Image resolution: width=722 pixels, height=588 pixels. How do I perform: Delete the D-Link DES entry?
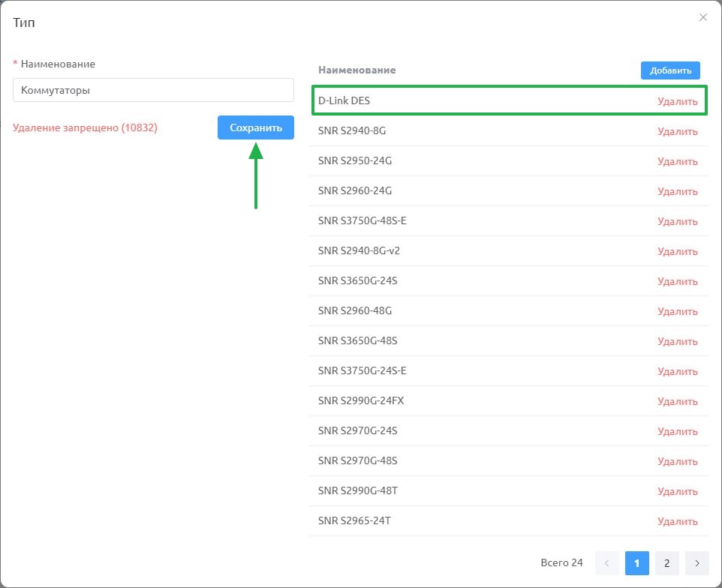pos(677,101)
